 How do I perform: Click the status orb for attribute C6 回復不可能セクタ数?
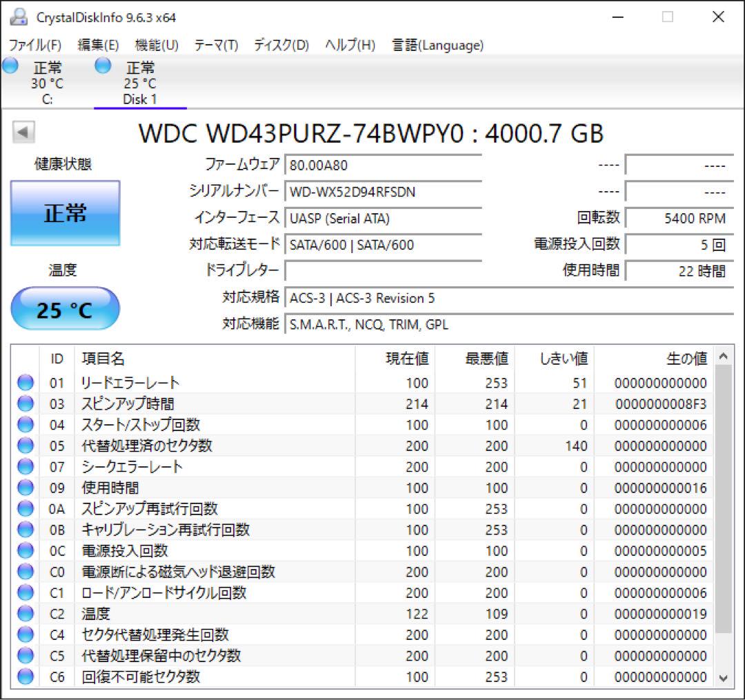pos(26,677)
